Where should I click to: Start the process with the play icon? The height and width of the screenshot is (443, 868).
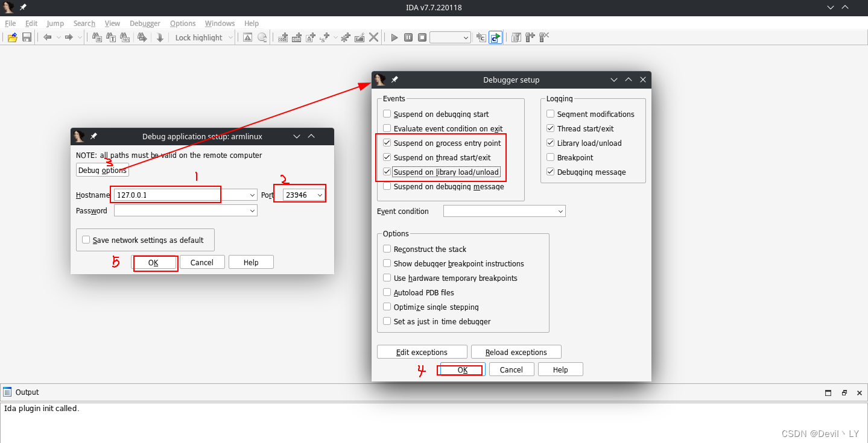pyautogui.click(x=394, y=37)
